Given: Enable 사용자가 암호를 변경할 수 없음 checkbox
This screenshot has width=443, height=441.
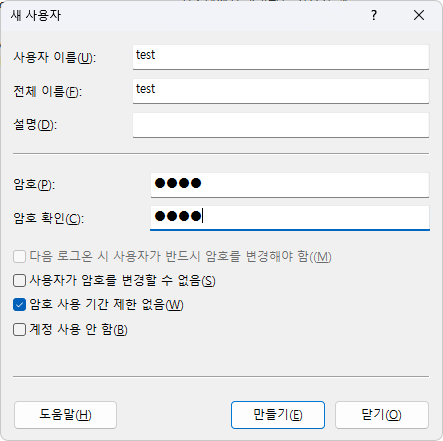Looking at the screenshot, I should tap(19, 281).
